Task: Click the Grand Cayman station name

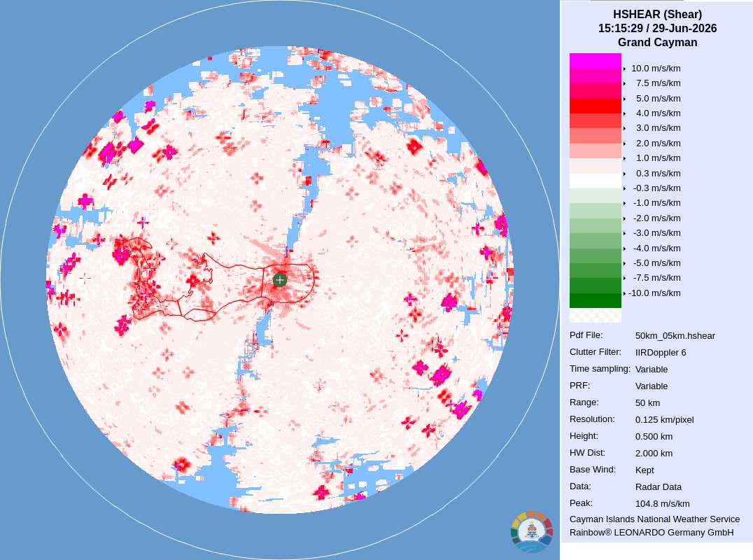Action: (657, 42)
